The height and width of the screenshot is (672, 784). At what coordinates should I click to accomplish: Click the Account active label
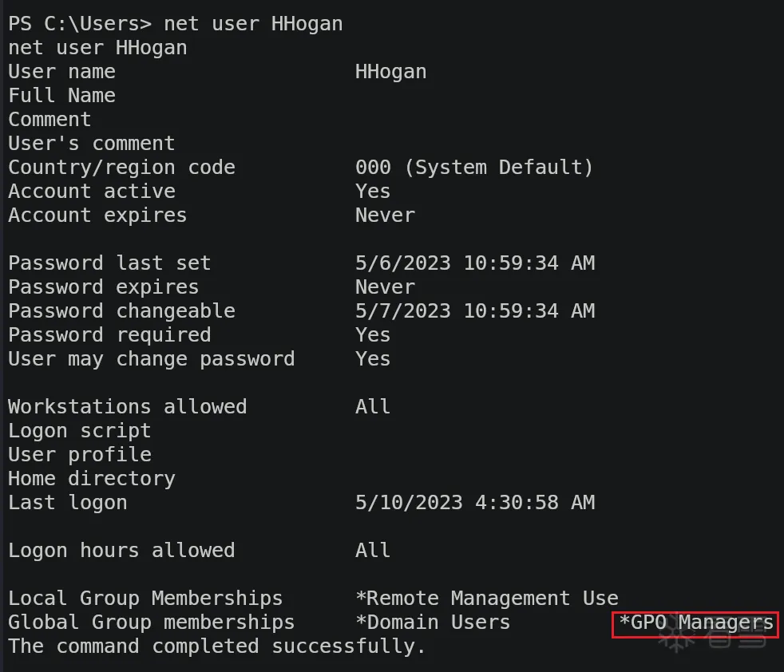(91, 192)
